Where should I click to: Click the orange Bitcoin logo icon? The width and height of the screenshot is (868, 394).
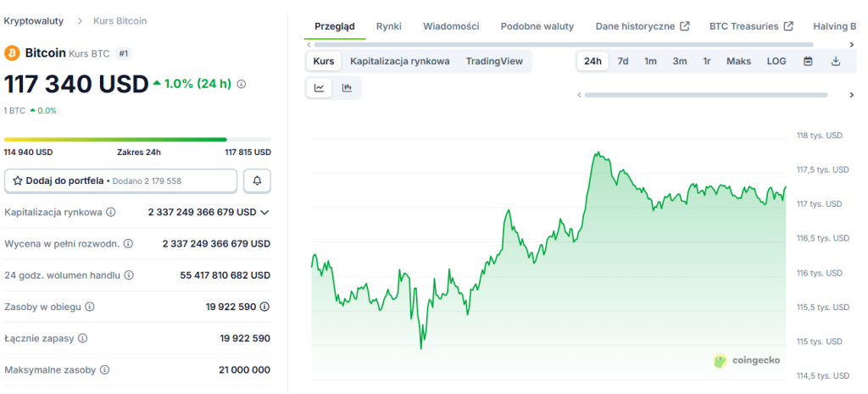click(12, 53)
